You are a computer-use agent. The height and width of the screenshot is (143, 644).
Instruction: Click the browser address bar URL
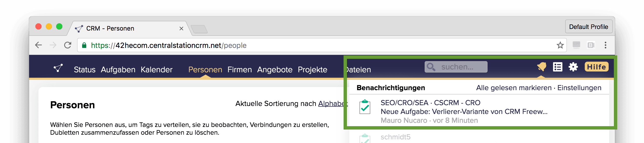point(168,45)
